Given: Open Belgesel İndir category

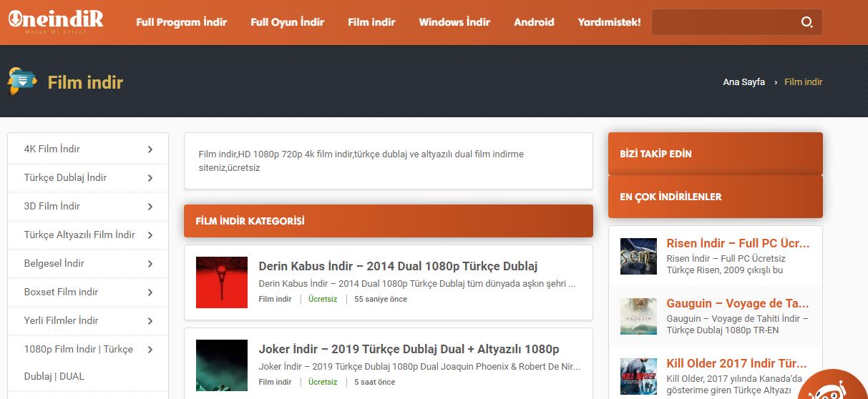Looking at the screenshot, I should tap(54, 263).
